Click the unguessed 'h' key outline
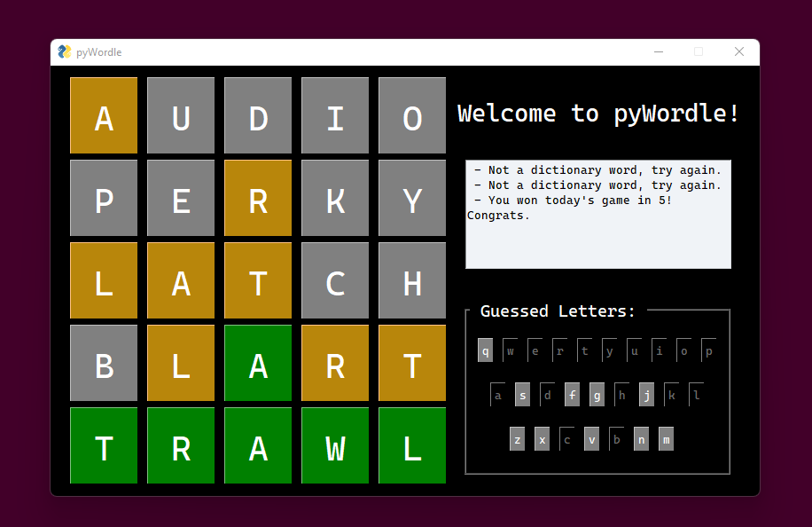The width and height of the screenshot is (812, 527). [621, 395]
